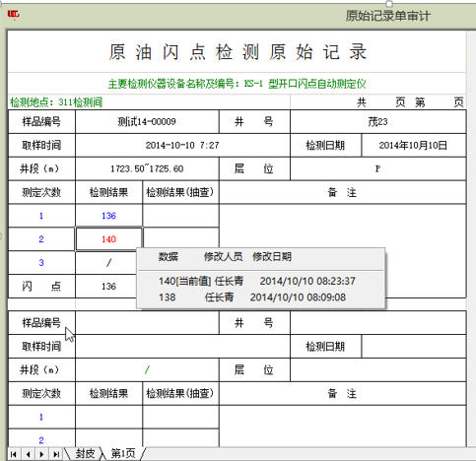
Task: Click the 共 页 第 页 page count area
Action: [x=410, y=102]
